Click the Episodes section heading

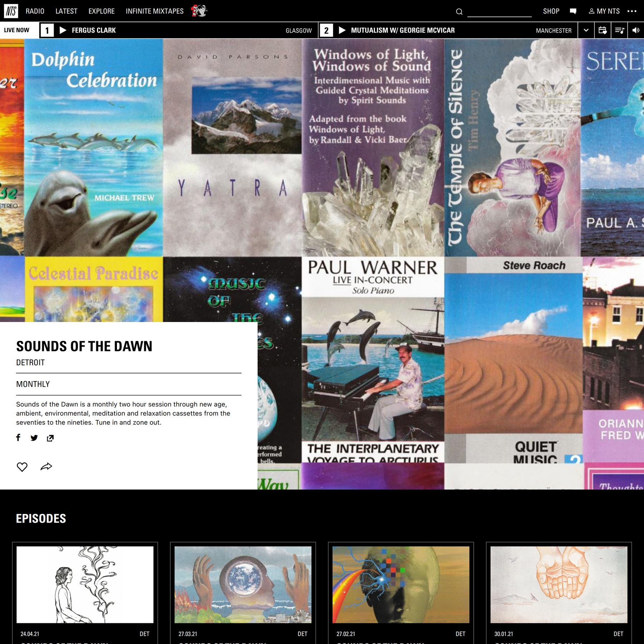click(41, 518)
